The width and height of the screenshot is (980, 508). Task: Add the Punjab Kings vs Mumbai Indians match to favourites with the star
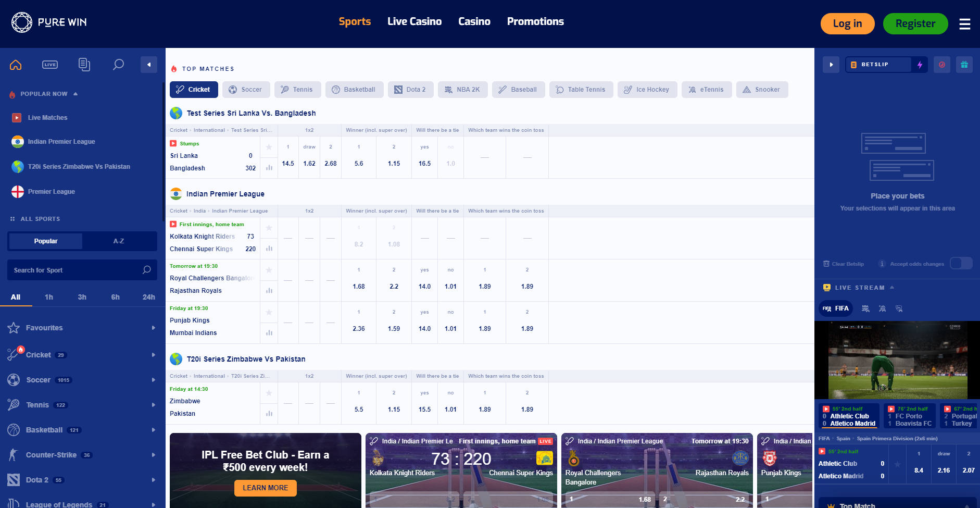pos(269,312)
